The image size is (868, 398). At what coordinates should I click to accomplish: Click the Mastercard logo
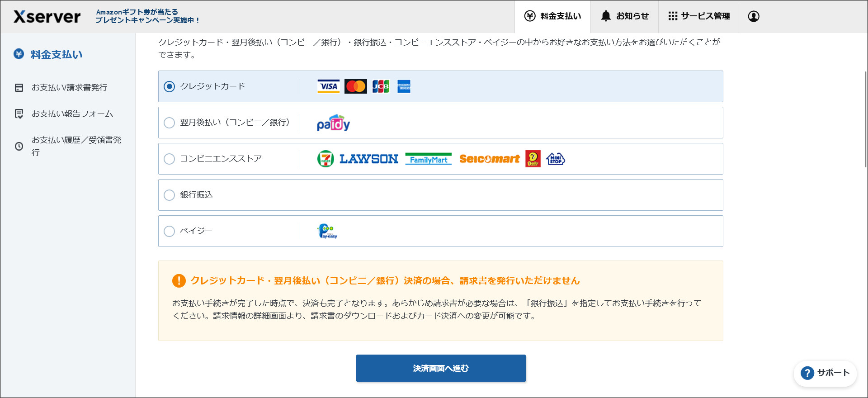tap(356, 86)
